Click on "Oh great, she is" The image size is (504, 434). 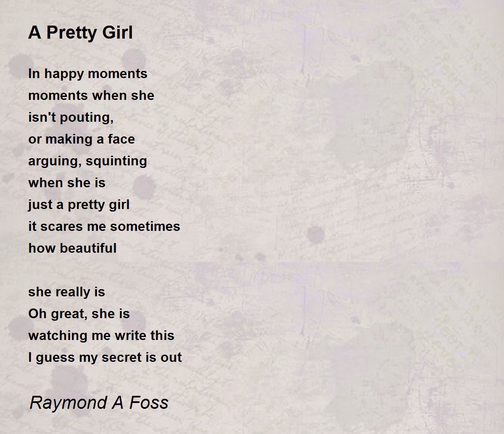point(79,314)
